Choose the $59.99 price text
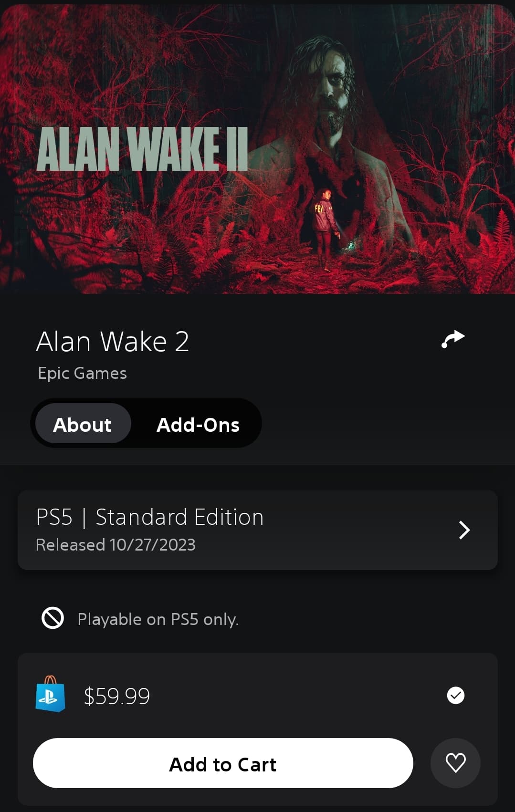 point(117,696)
